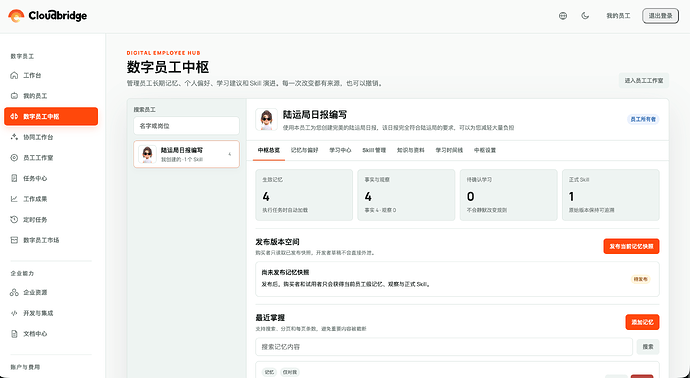Viewport: 690px width, 378px height.
Task: Click the 添加记忆 button
Action: point(642,322)
